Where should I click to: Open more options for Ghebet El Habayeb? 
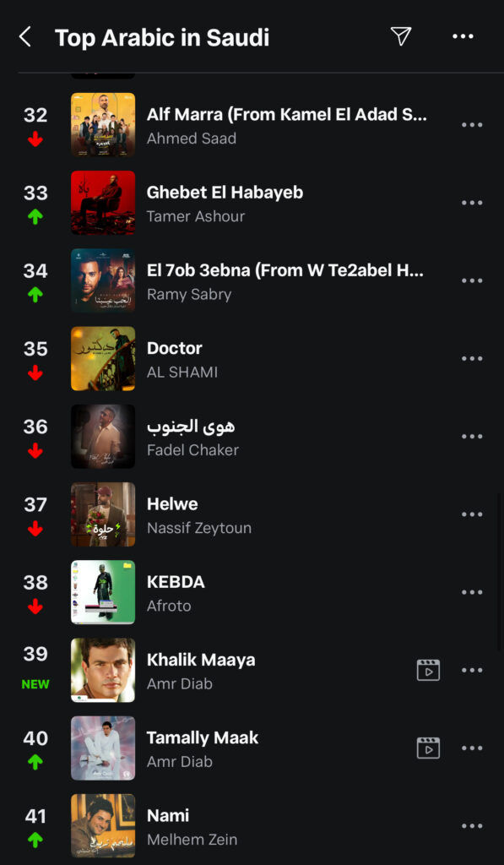click(x=472, y=203)
